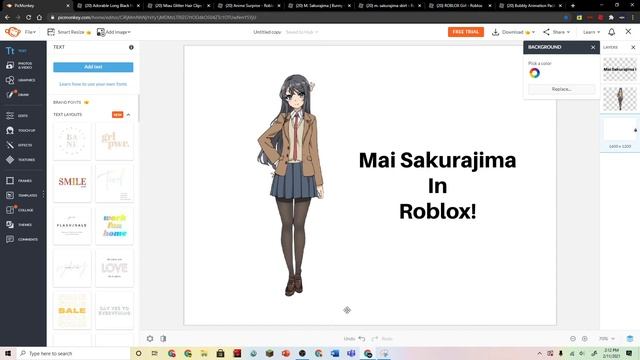Viewport: 640px width, 360px height.
Task: Choose the SALE text layout
Action: (72, 310)
